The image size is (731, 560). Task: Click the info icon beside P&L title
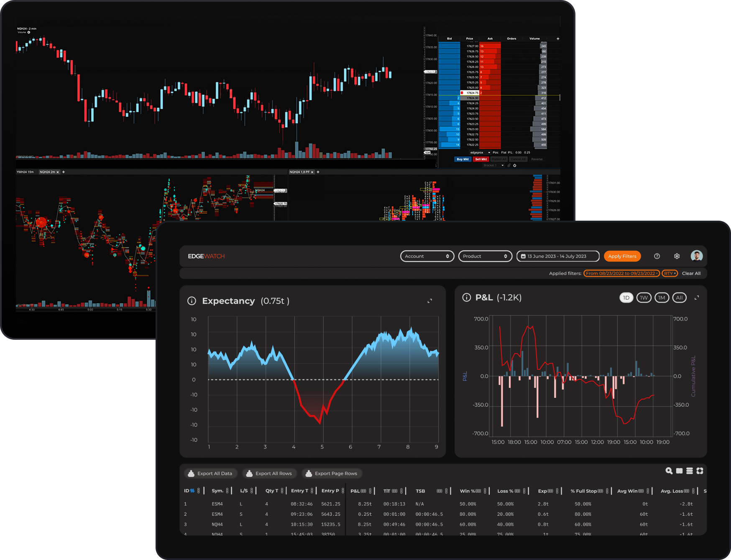coord(466,297)
